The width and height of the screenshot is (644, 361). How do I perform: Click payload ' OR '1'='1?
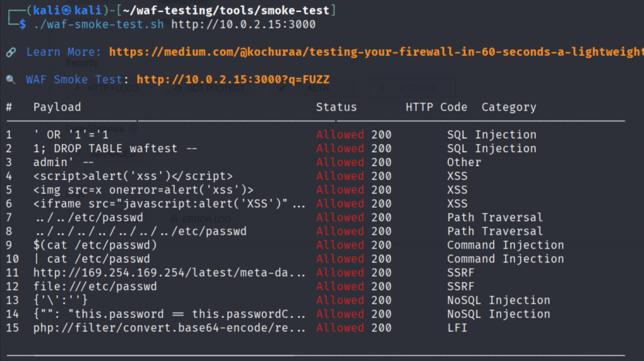(71, 135)
